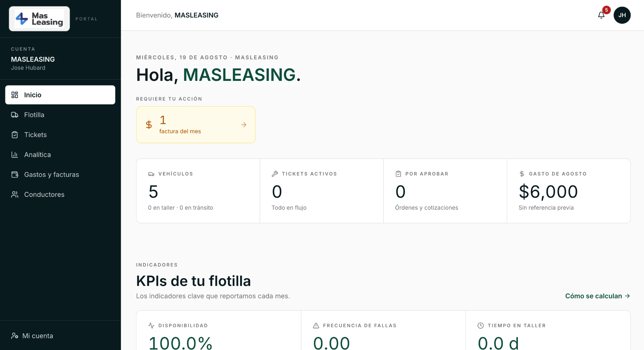Image resolution: width=644 pixels, height=350 pixels.
Task: Click the clipboard icon beside Por Aprobar
Action: [398, 174]
